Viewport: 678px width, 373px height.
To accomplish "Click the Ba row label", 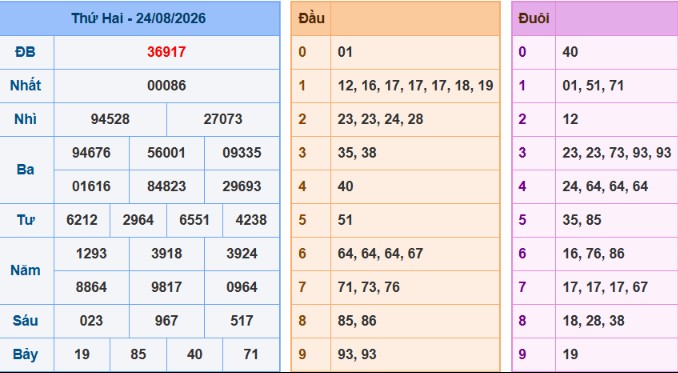I will click(26, 169).
